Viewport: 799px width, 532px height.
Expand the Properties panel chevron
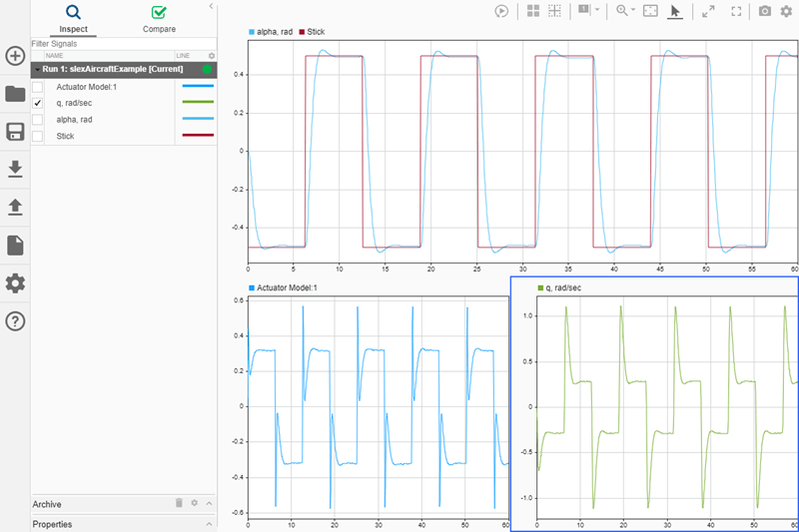[210, 524]
